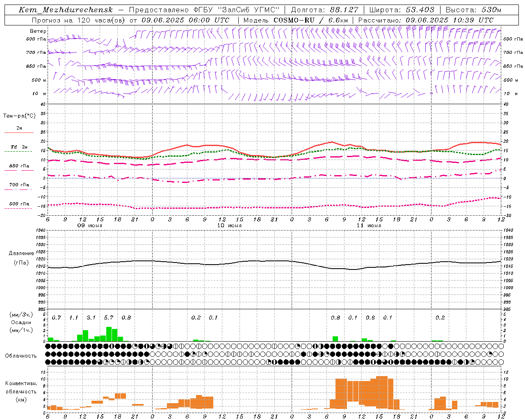525x420 pixels.
Task: Click the red solid '2м' legend line
Action: tap(19, 132)
